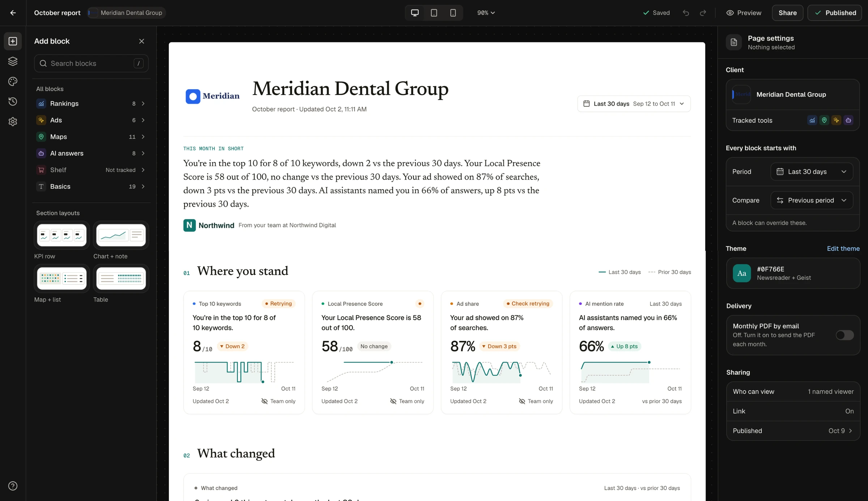Click the back arrow icon
The width and height of the screenshot is (868, 501).
pyautogui.click(x=13, y=13)
